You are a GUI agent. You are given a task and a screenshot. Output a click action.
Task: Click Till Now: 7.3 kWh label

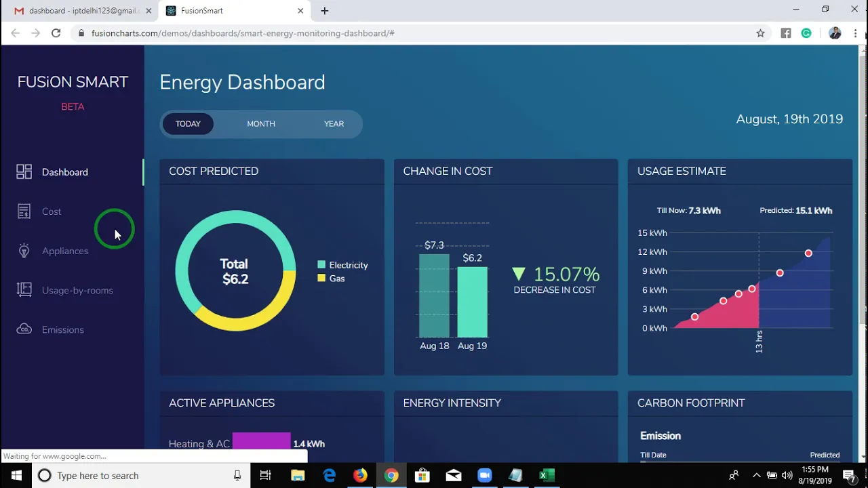689,211
